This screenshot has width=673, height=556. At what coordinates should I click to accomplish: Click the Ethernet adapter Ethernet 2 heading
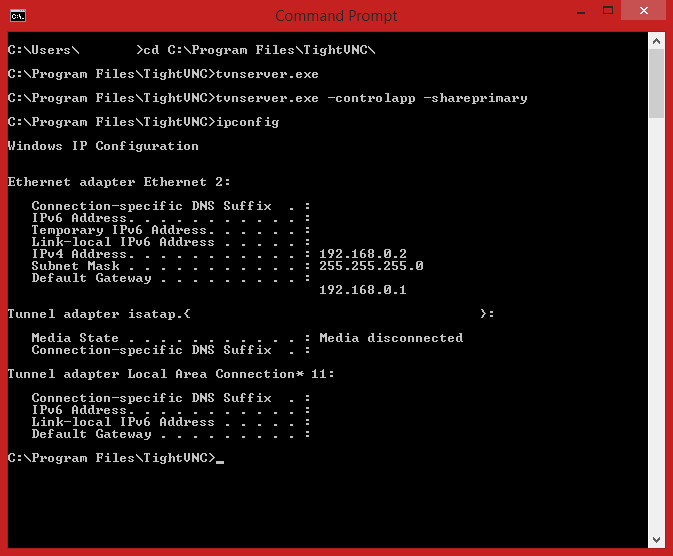click(x=119, y=182)
